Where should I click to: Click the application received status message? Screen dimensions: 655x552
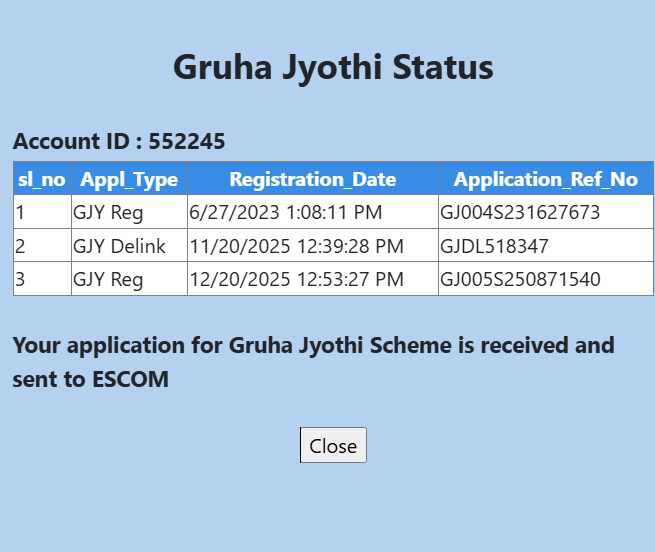tap(313, 362)
